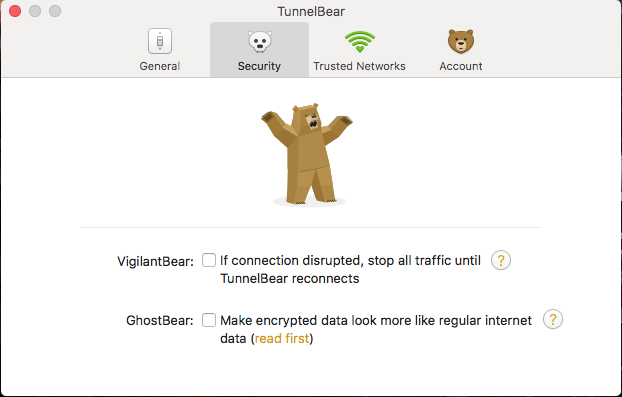622x397 pixels.
Task: Show help for VigilantBear question mark
Action: tap(501, 260)
